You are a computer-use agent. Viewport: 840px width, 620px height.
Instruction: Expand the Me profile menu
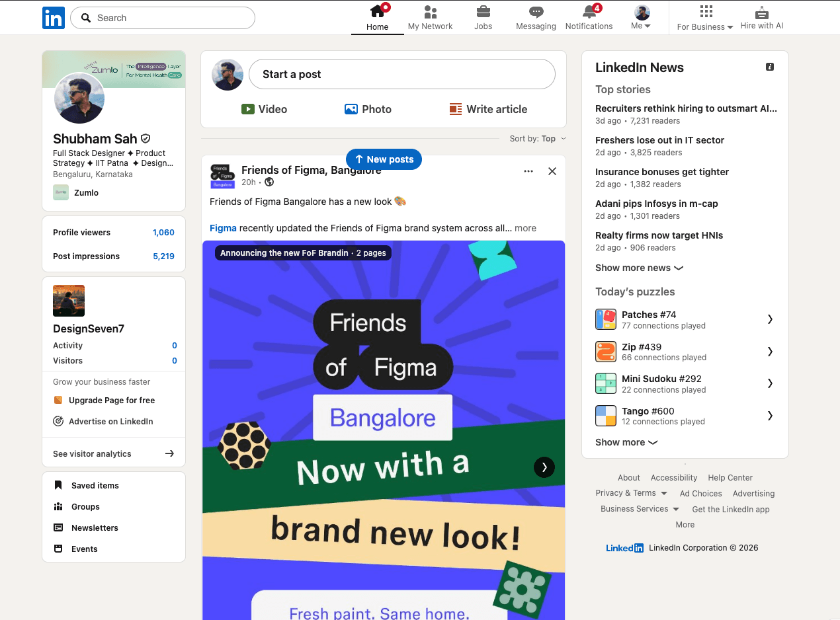click(x=642, y=18)
